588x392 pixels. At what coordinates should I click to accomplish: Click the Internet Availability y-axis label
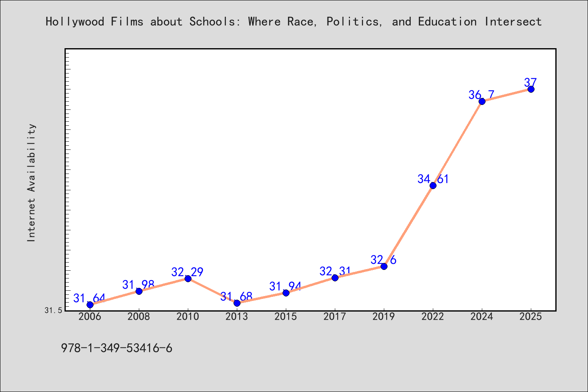click(31, 183)
